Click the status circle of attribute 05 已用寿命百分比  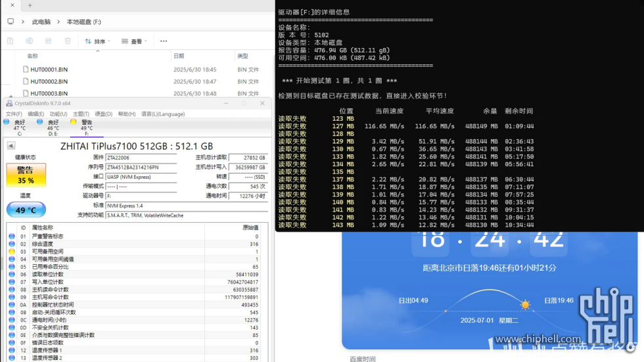pos(12,267)
